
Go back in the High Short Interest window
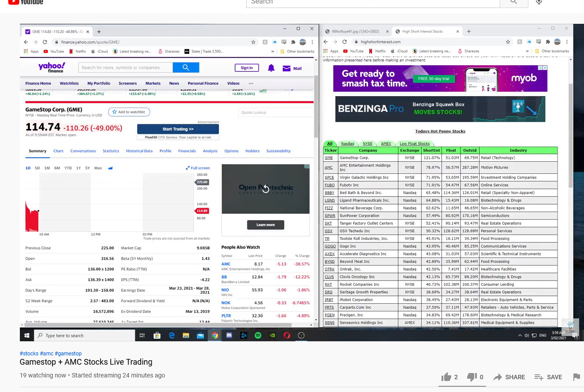(326, 42)
